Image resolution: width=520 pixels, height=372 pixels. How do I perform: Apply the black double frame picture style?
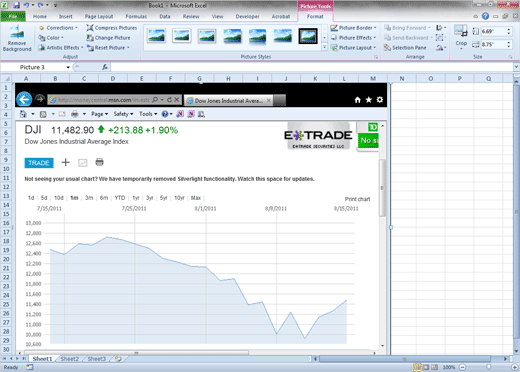pos(308,36)
